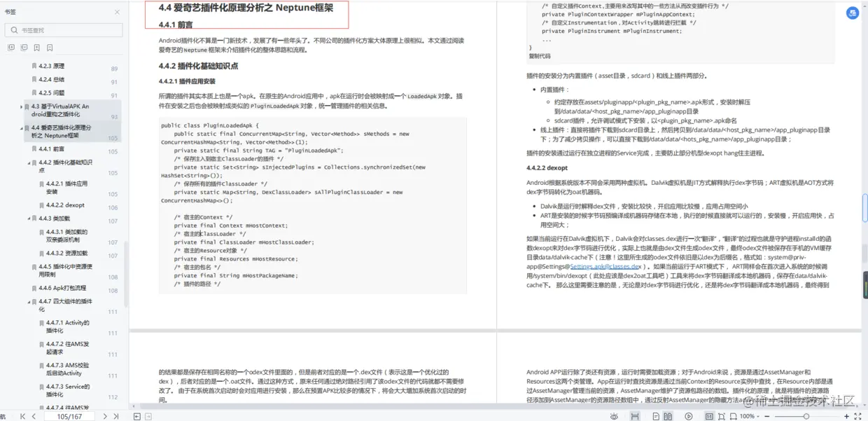The height and width of the screenshot is (421, 868).
Task: Click the zoom out minus button
Action: coord(766,416)
